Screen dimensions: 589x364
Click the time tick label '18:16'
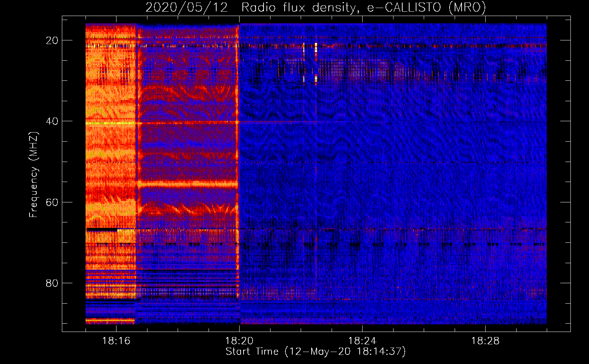tap(116, 341)
